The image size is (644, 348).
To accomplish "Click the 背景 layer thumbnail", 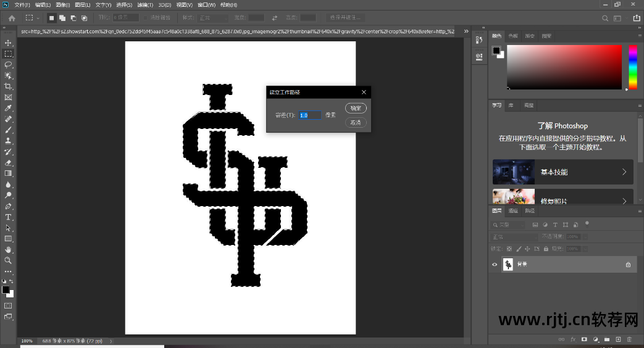I will tap(508, 265).
